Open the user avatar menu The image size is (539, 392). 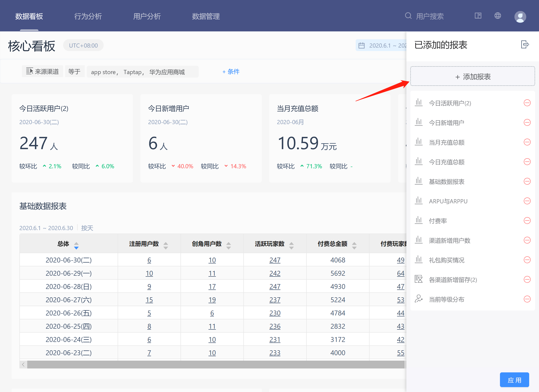[520, 17]
